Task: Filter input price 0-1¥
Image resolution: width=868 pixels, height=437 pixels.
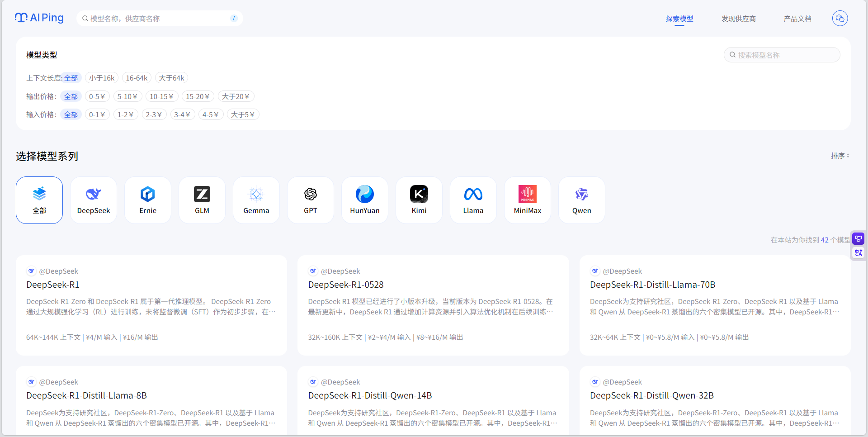Action: (x=97, y=114)
